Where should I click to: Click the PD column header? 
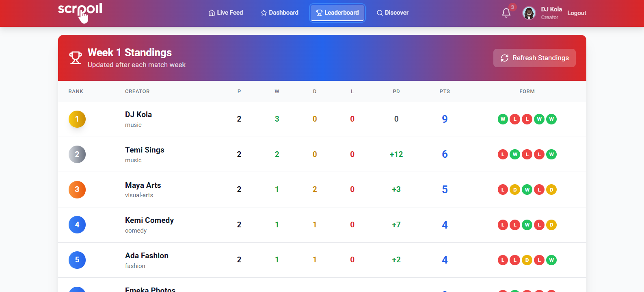(396, 92)
